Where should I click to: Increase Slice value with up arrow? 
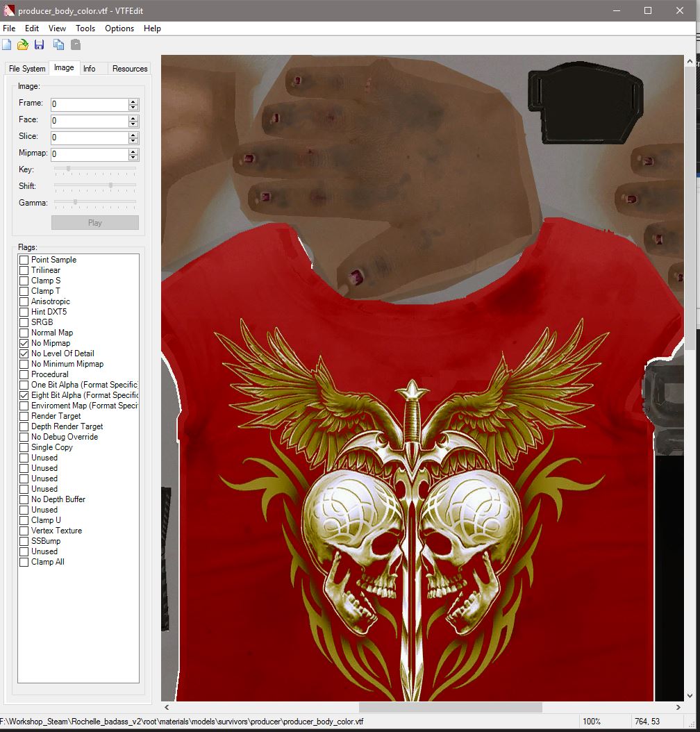coord(133,135)
